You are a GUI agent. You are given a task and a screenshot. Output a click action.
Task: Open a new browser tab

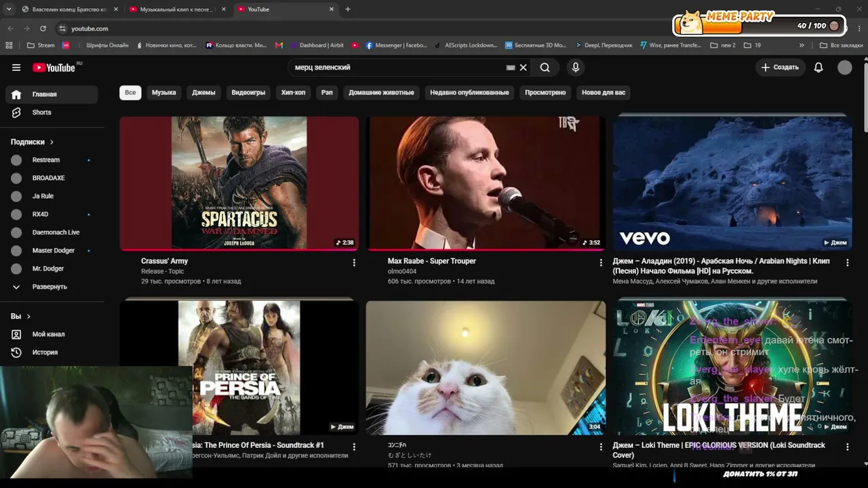pos(348,9)
